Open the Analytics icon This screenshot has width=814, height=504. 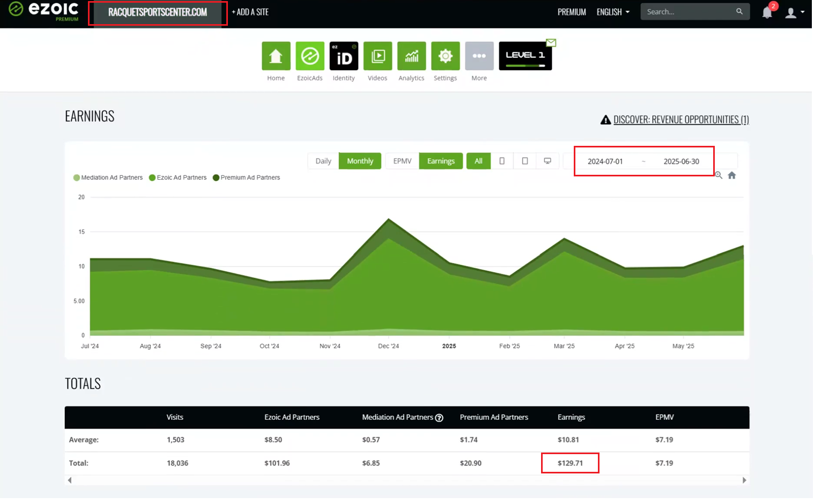tap(412, 56)
